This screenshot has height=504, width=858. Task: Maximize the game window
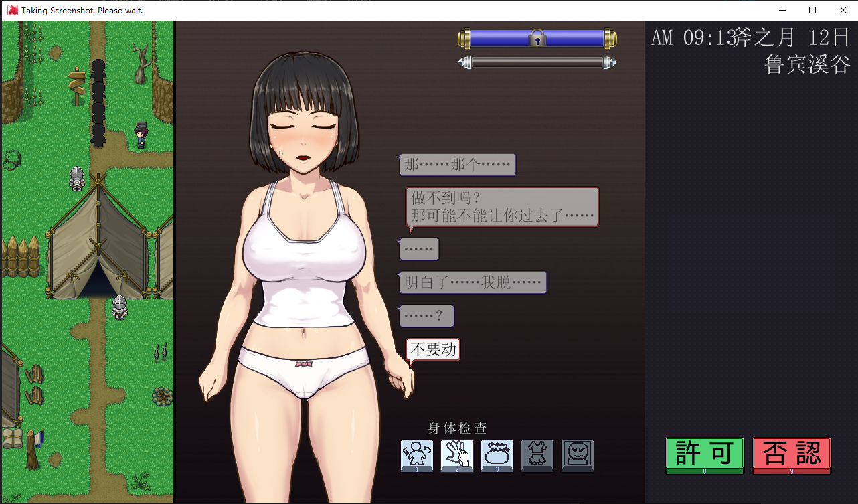812,10
